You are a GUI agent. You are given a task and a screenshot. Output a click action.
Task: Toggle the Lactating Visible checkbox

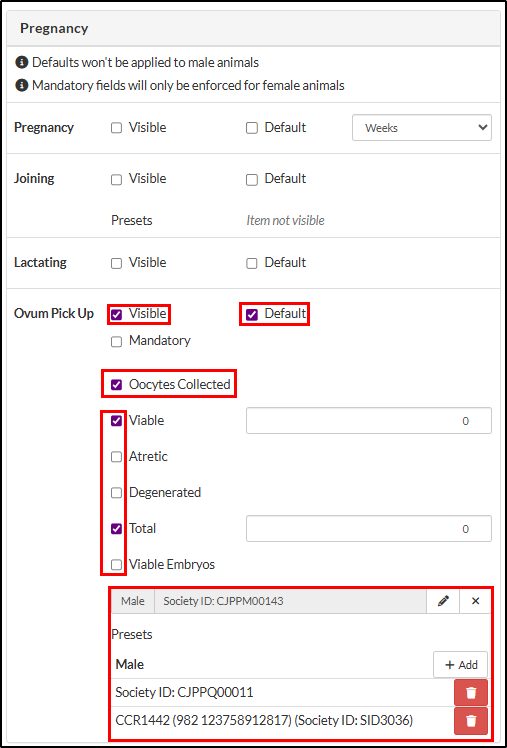tap(116, 263)
